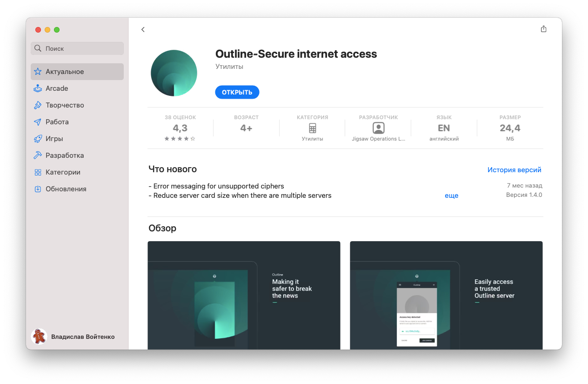Click the hammer icon beside Разработка
Image resolution: width=588 pixels, height=384 pixels.
coord(38,155)
